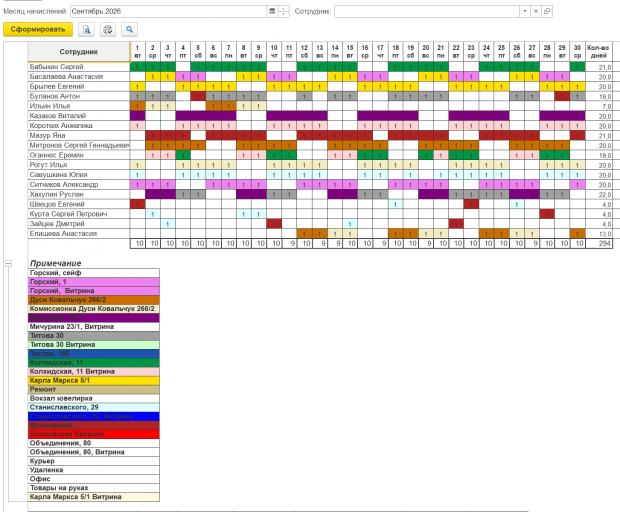Click 7,0 day count for Ильин Илья
The image size is (620, 512).
pyautogui.click(x=599, y=106)
